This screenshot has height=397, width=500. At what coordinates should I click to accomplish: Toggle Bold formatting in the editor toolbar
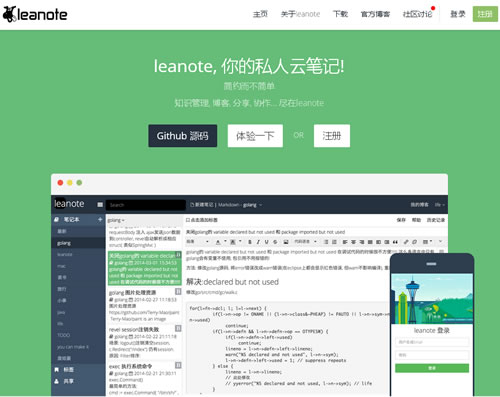click(250, 242)
